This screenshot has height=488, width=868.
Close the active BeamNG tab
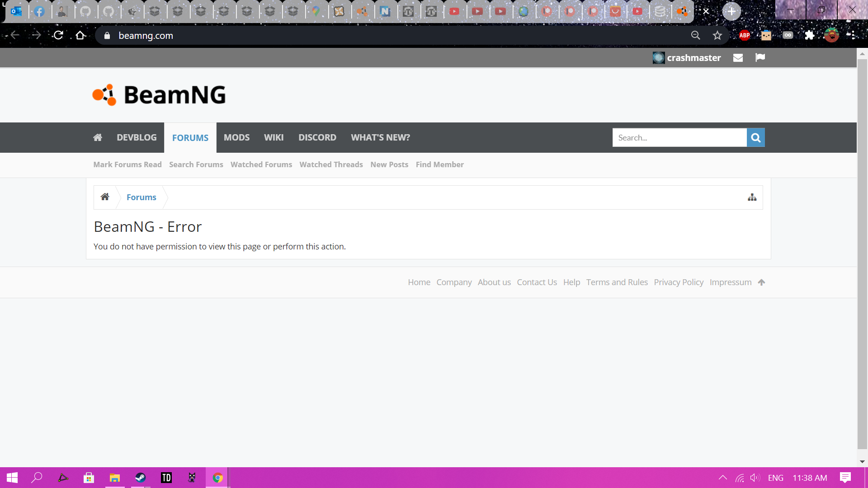click(x=706, y=11)
